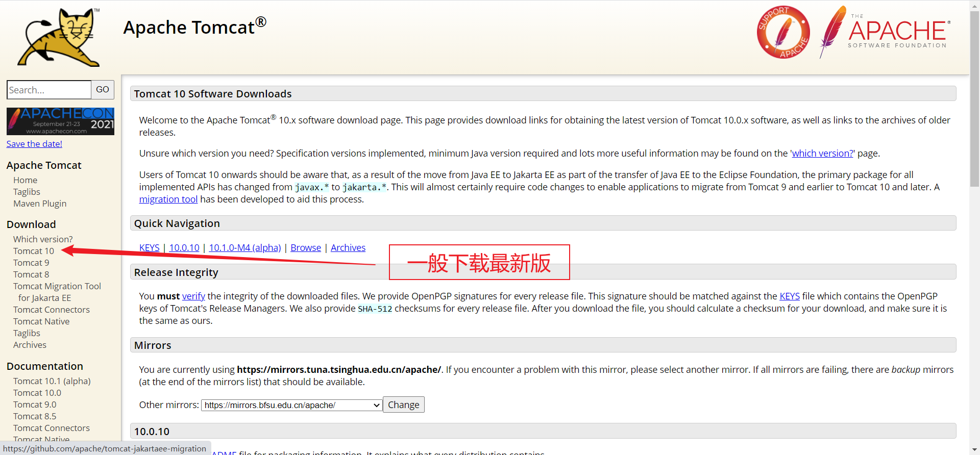This screenshot has height=455, width=980.
Task: Expand the Other mirrors dropdown
Action: pos(292,405)
